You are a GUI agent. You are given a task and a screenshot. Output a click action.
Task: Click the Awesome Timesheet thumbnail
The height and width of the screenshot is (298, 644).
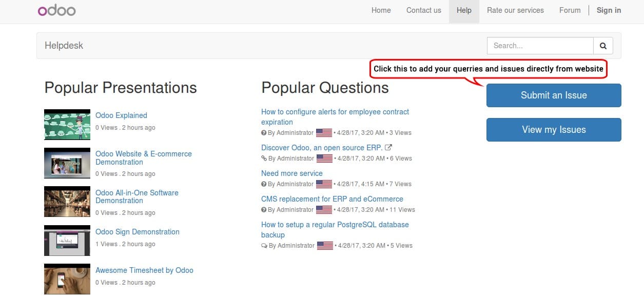pos(67,279)
